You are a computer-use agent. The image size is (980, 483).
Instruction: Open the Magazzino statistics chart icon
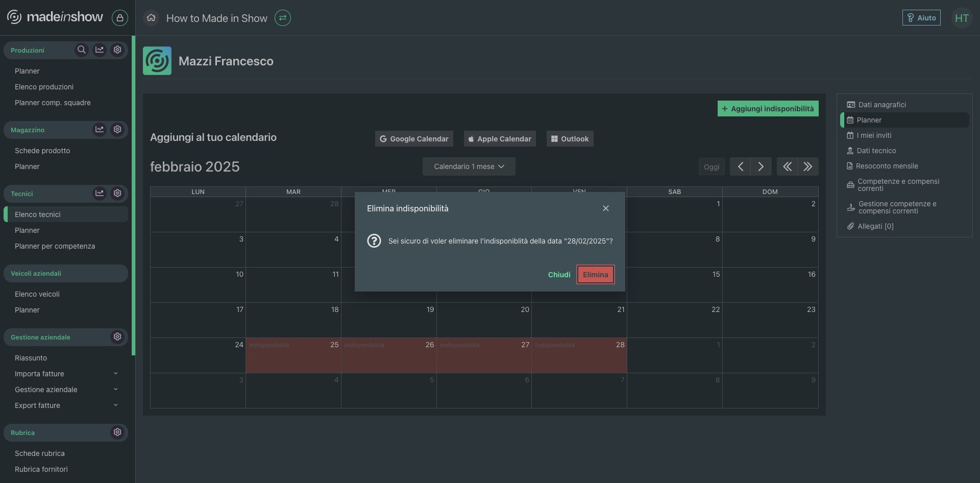tap(100, 130)
